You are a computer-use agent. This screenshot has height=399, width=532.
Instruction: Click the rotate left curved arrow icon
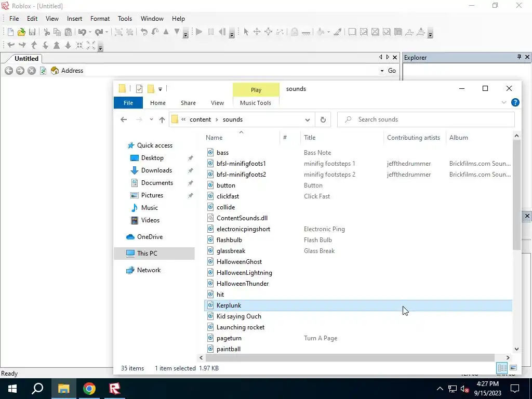point(144,32)
